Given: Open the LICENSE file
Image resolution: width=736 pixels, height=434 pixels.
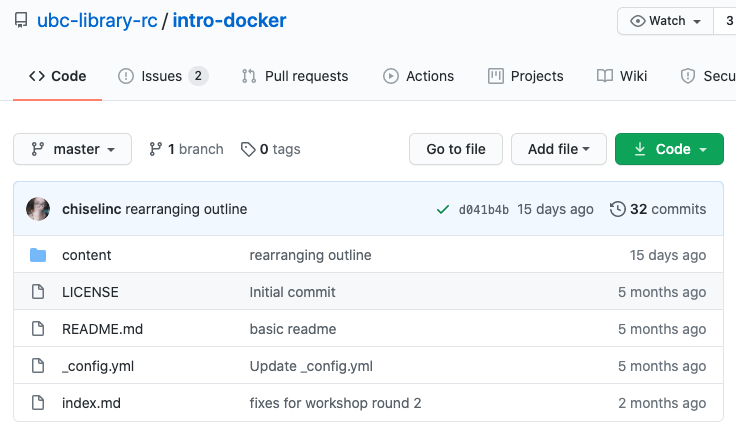Looking at the screenshot, I should pos(90,292).
